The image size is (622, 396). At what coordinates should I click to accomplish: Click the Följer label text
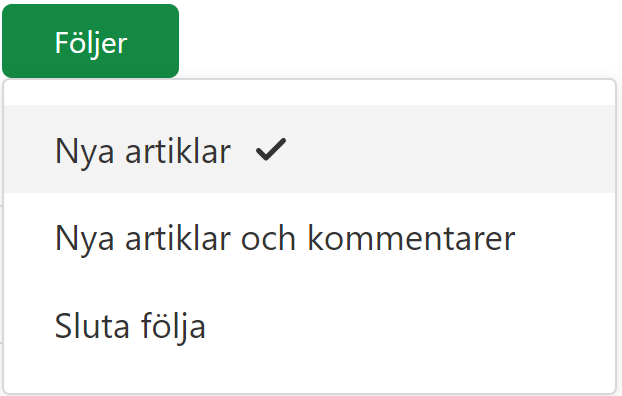91,44
